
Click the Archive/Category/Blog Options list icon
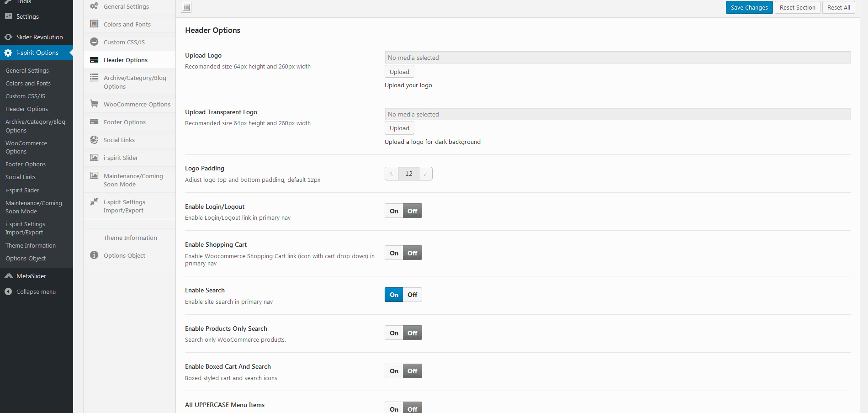(x=94, y=77)
